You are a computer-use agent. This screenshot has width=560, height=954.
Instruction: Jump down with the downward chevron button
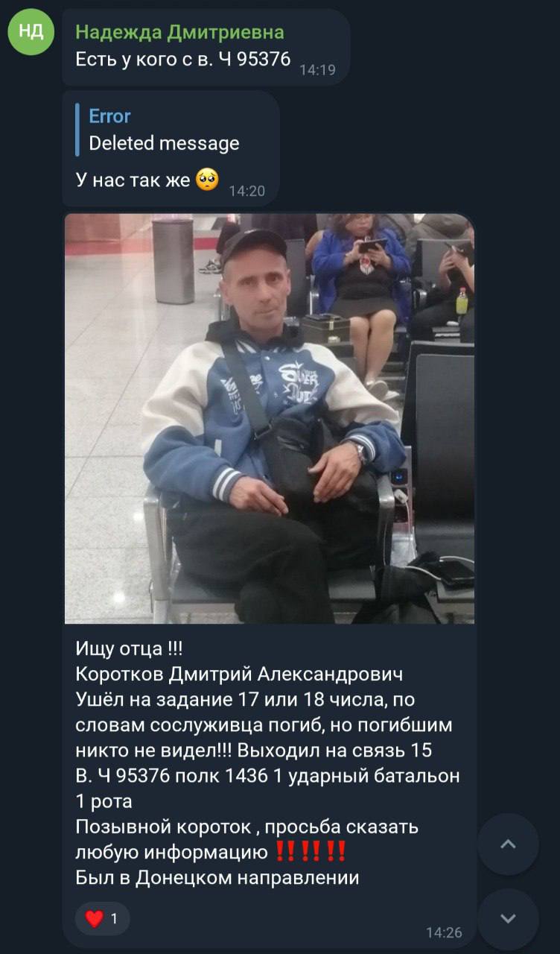[x=508, y=919]
